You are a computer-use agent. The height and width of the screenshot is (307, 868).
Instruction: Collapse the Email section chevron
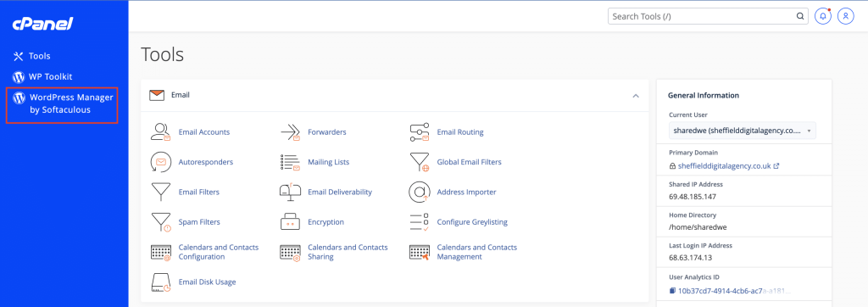636,95
